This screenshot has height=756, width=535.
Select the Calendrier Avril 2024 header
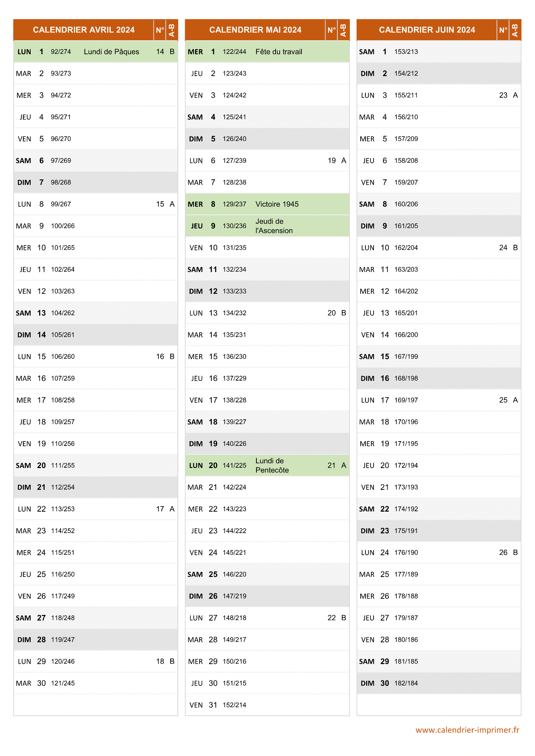coord(84,30)
